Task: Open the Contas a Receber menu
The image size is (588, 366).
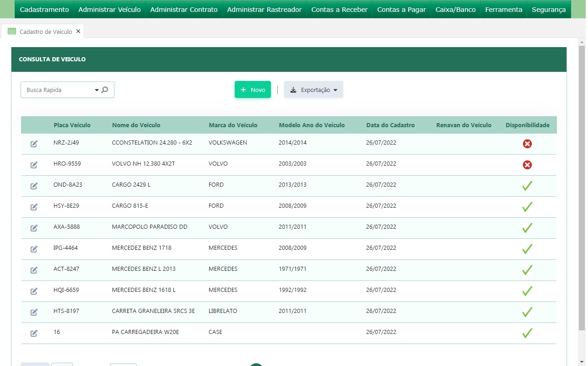Action: [x=339, y=10]
